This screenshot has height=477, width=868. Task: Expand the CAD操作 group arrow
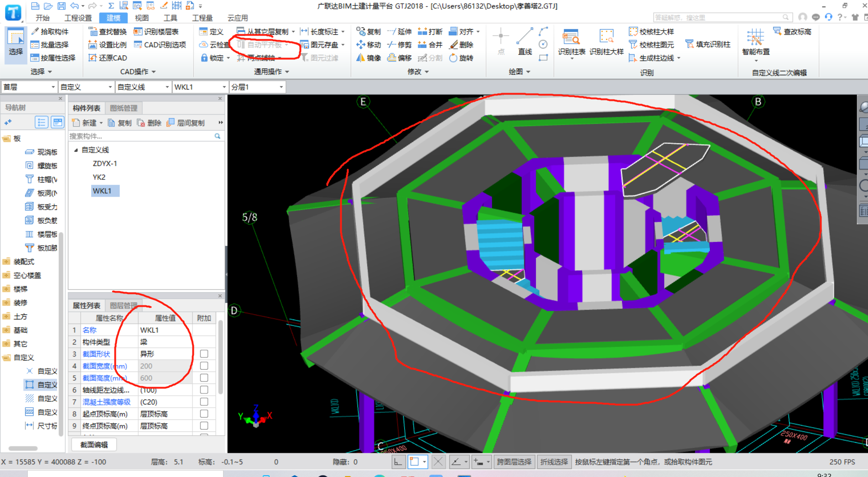tap(154, 72)
